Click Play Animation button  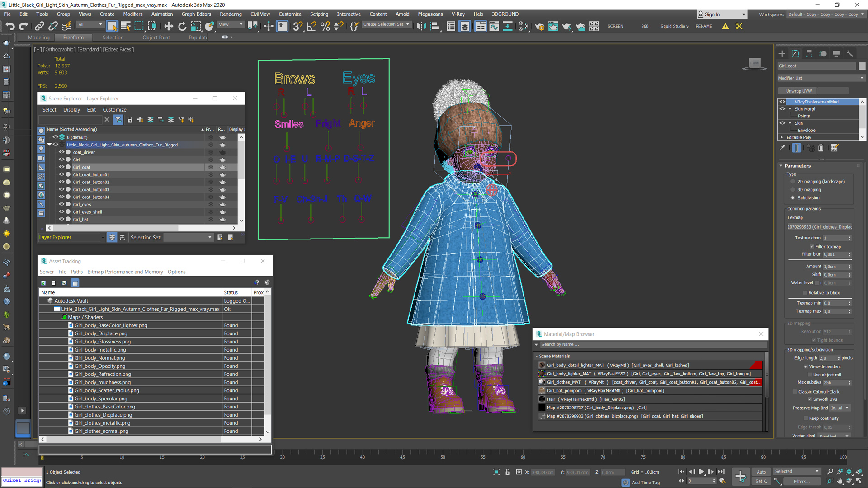(702, 472)
